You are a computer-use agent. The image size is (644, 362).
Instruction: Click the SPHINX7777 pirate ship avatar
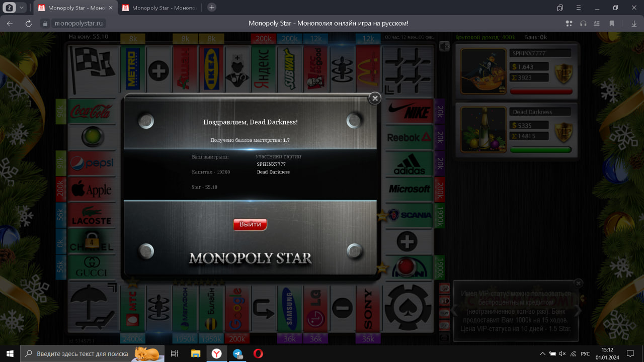point(484,71)
